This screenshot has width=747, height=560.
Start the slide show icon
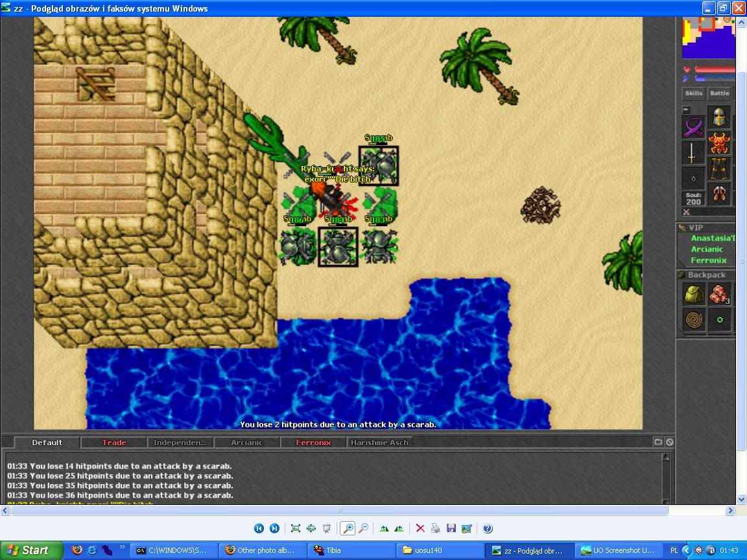(x=327, y=528)
